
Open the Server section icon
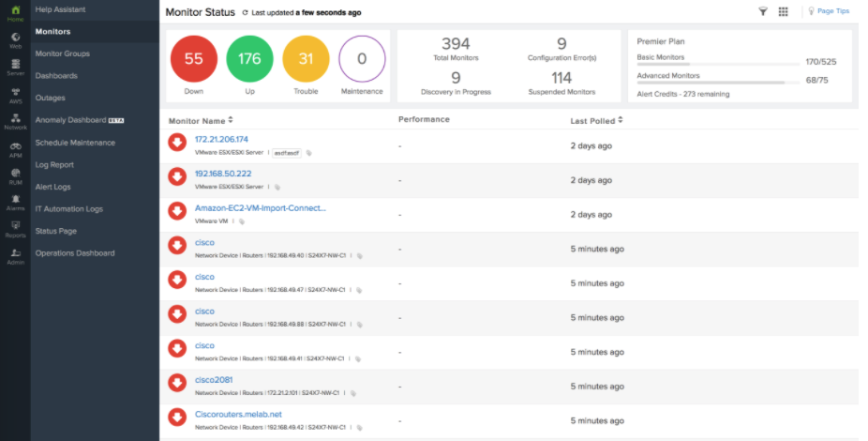point(16,64)
